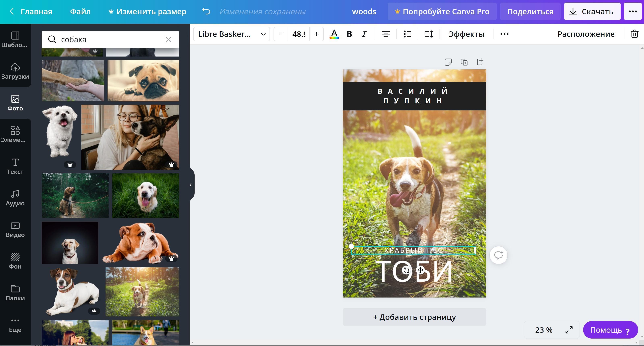This screenshot has height=346, width=644.
Task: Open the Elements sidebar panel
Action: pyautogui.click(x=15, y=134)
